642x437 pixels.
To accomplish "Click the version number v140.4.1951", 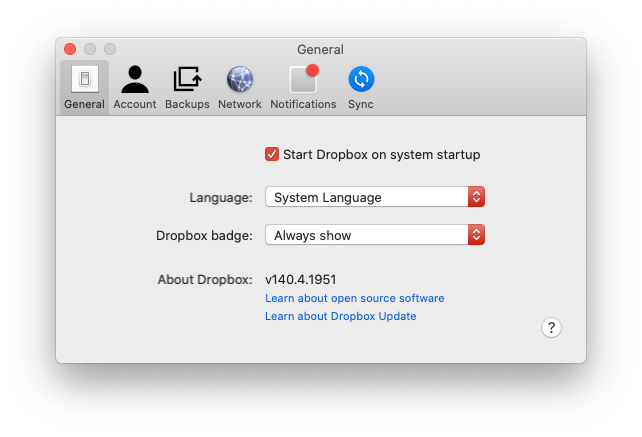I will 301,280.
